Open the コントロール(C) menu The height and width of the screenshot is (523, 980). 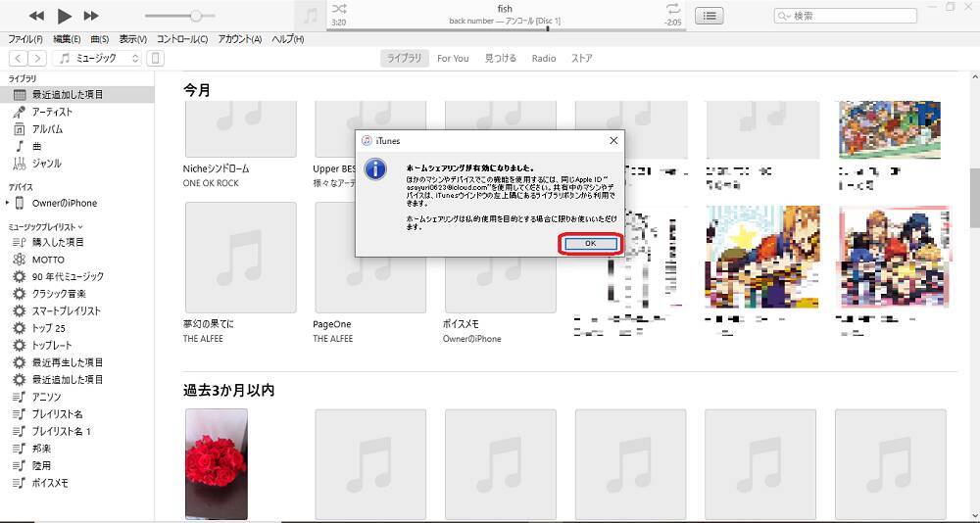pos(182,39)
